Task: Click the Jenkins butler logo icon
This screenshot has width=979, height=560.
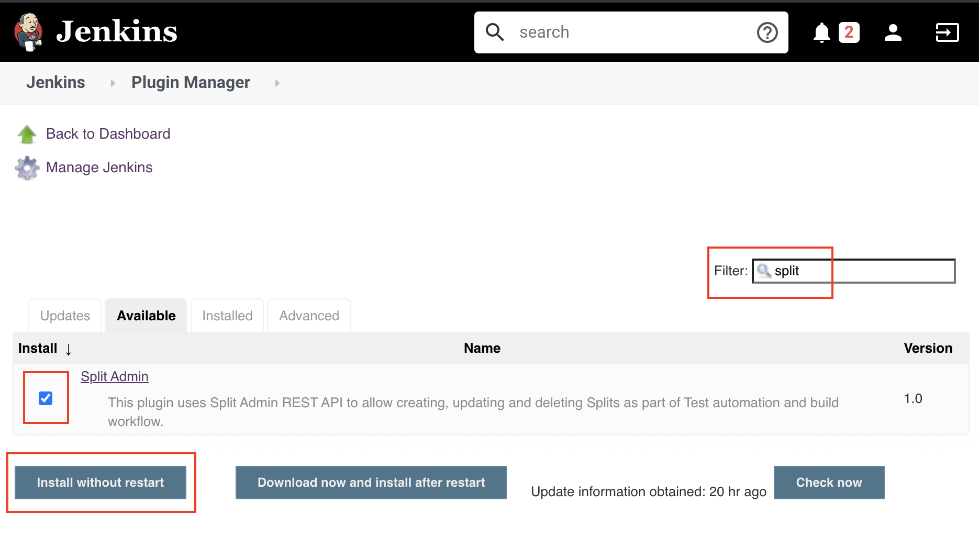Action: tap(28, 32)
